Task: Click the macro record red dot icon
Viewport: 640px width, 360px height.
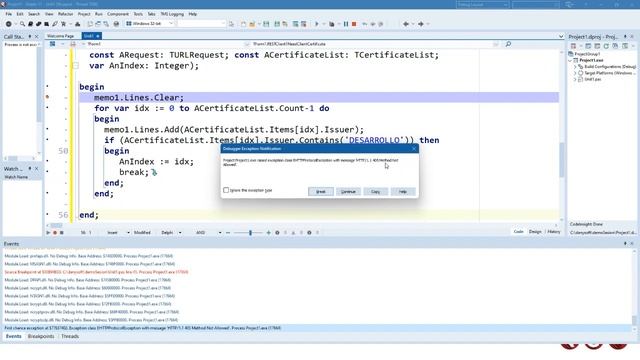Action: coord(55,233)
